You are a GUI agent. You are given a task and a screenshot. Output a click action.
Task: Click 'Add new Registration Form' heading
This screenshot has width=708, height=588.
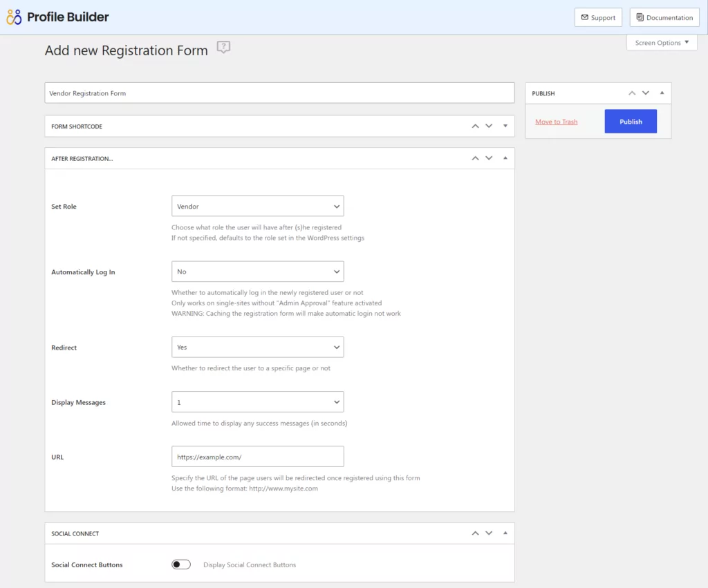(127, 50)
